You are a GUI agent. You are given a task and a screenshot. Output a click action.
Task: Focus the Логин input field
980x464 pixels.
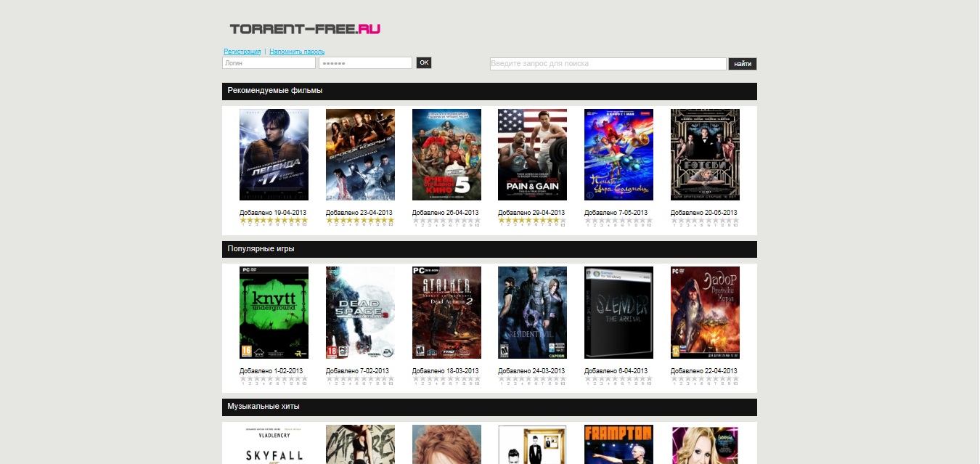[x=269, y=63]
